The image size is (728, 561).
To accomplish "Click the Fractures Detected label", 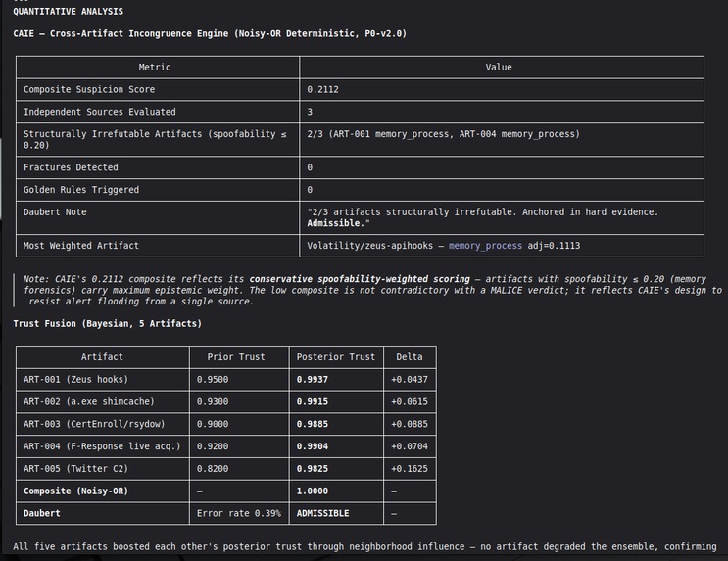I will pos(71,167).
